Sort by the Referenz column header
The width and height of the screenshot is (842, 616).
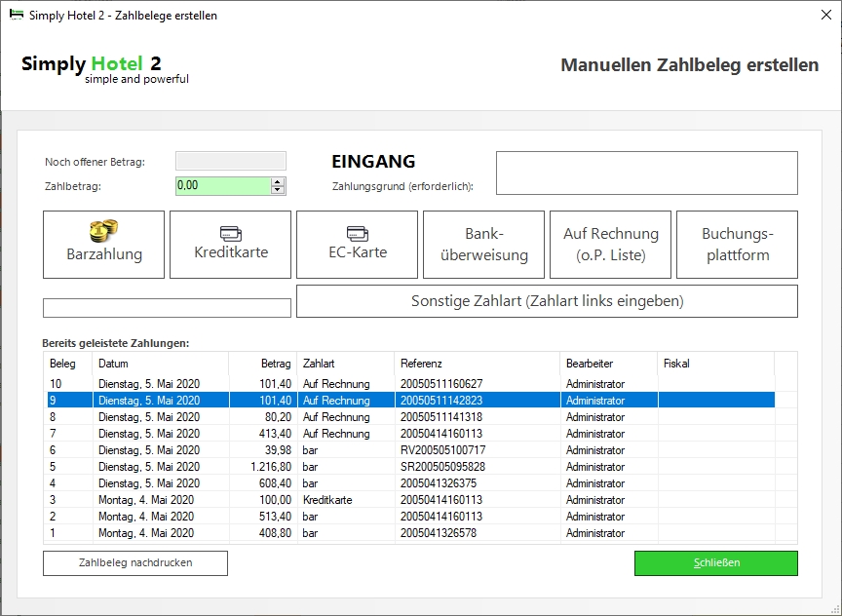[478, 364]
